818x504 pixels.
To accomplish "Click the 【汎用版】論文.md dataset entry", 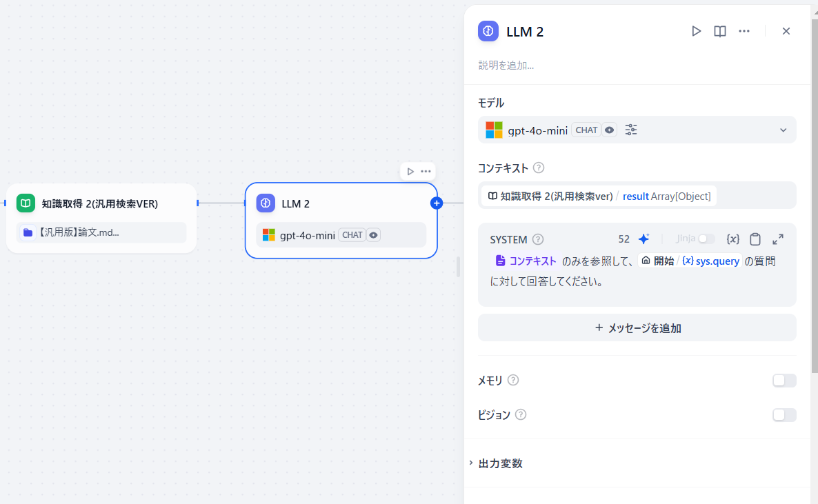I will pos(101,233).
